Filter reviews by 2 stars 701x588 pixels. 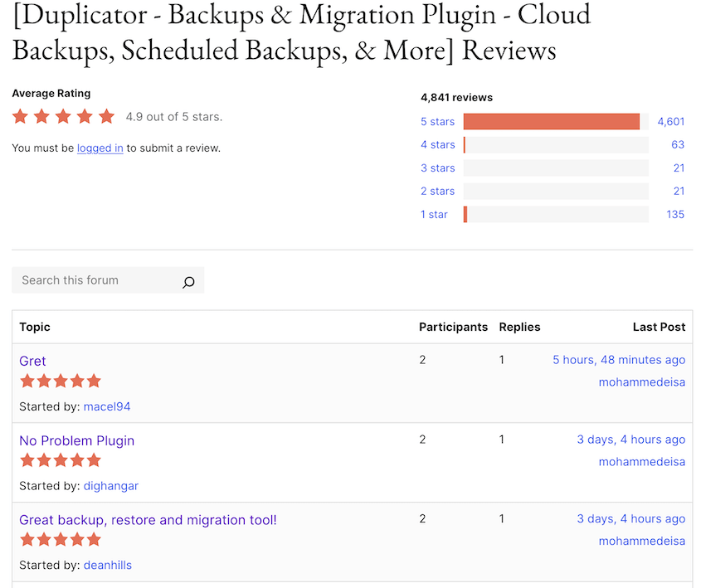pos(438,191)
